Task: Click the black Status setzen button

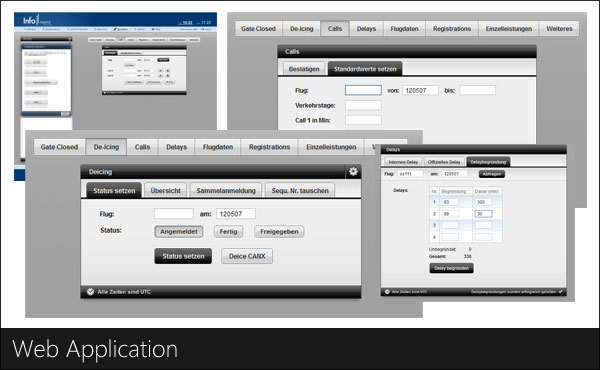Action: 183,256
